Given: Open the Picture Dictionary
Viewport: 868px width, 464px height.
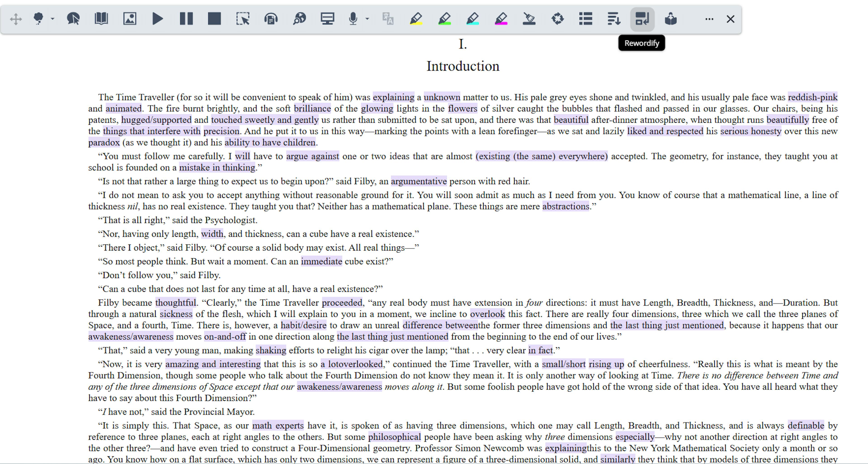Looking at the screenshot, I should (130, 19).
